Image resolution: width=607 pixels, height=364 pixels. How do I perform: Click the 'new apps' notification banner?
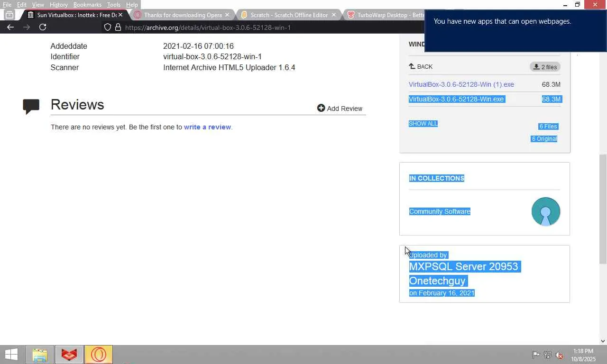click(x=515, y=30)
